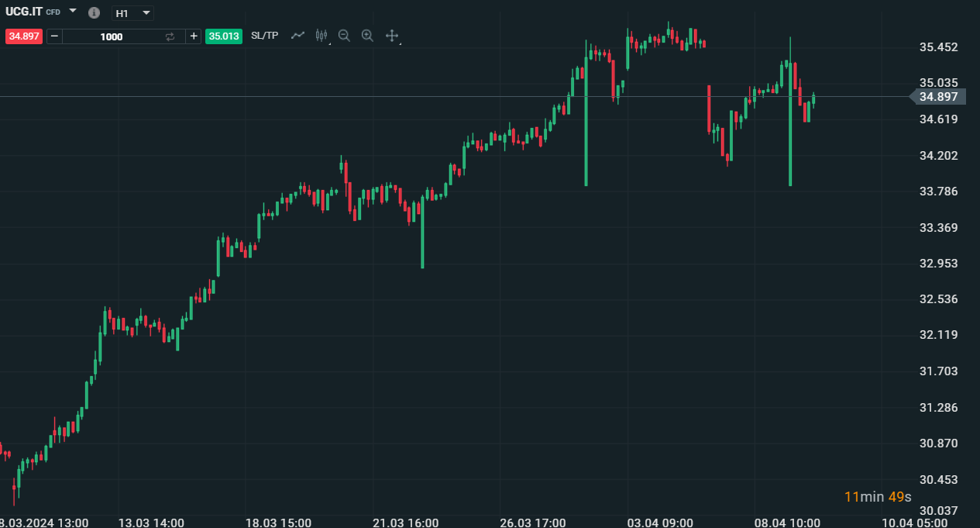Click the 1000 volume input field
Image resolution: width=980 pixels, height=528 pixels.
pyautogui.click(x=111, y=36)
